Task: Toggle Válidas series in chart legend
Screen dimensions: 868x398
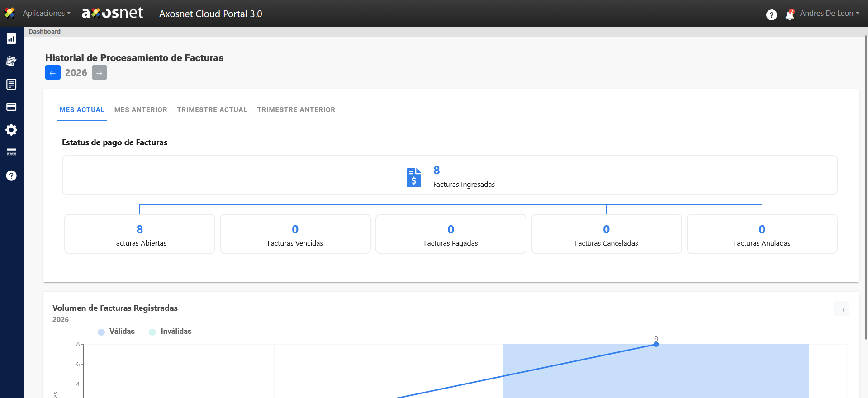Action: [116, 332]
